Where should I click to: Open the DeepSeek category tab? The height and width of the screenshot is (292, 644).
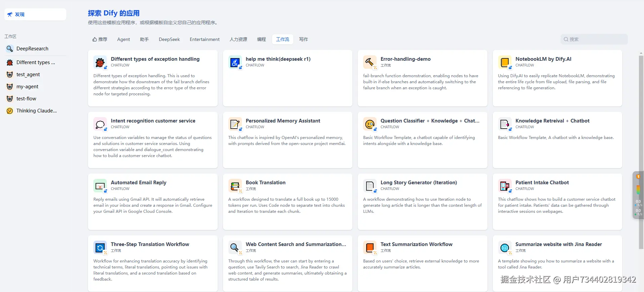tap(169, 39)
